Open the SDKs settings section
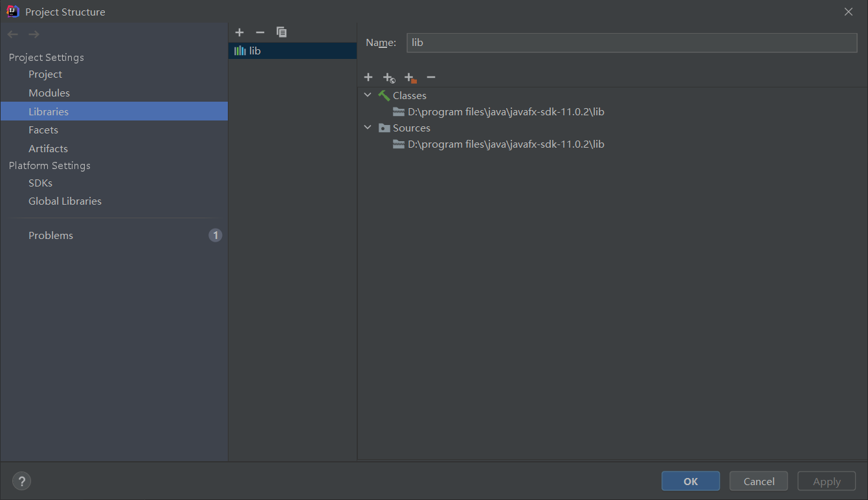Viewport: 868px width, 500px height. 40,183
